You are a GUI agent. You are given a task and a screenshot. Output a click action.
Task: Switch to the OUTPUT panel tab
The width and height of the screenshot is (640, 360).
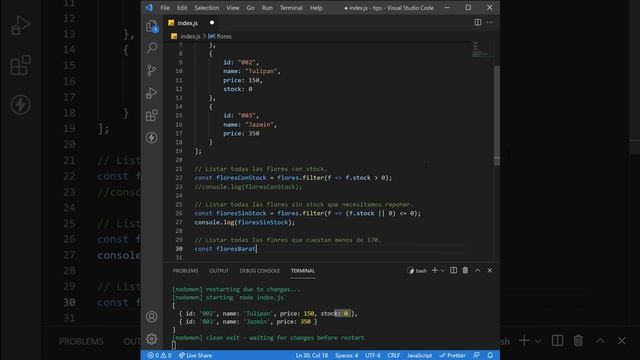tap(219, 271)
